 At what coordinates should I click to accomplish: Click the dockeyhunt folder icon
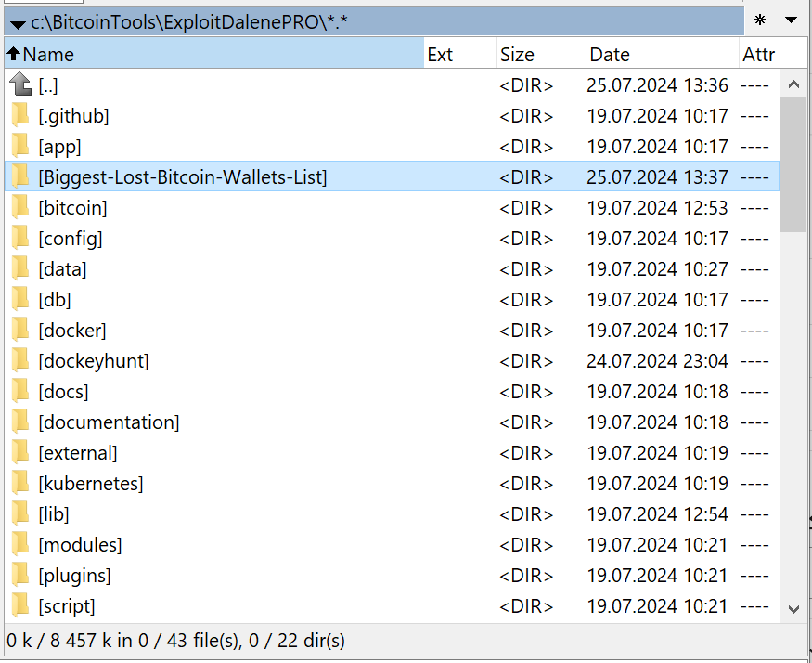20,360
